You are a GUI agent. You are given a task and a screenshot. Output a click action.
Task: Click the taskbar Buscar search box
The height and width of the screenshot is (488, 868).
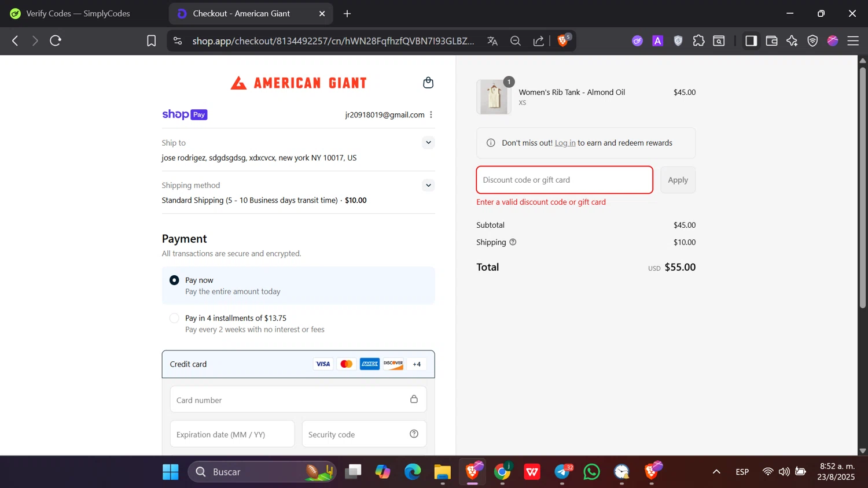(x=262, y=472)
